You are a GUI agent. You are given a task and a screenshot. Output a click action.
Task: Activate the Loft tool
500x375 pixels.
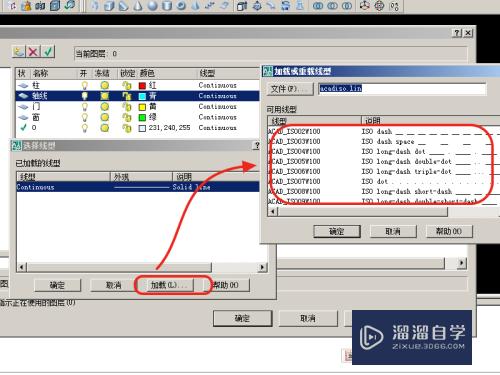[300, 5]
